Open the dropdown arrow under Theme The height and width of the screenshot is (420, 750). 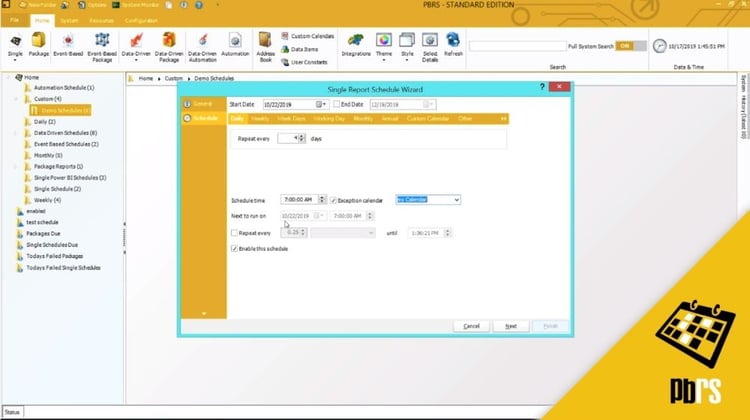(x=384, y=60)
